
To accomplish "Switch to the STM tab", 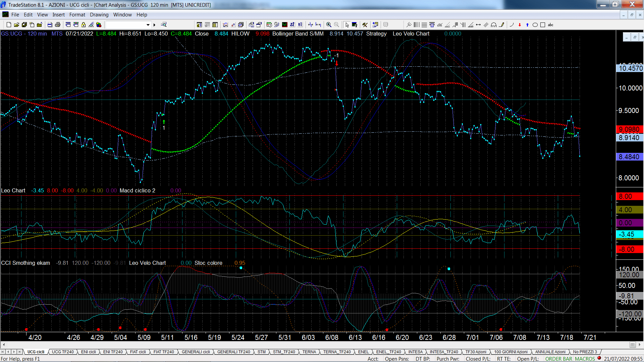I will (x=262, y=352).
